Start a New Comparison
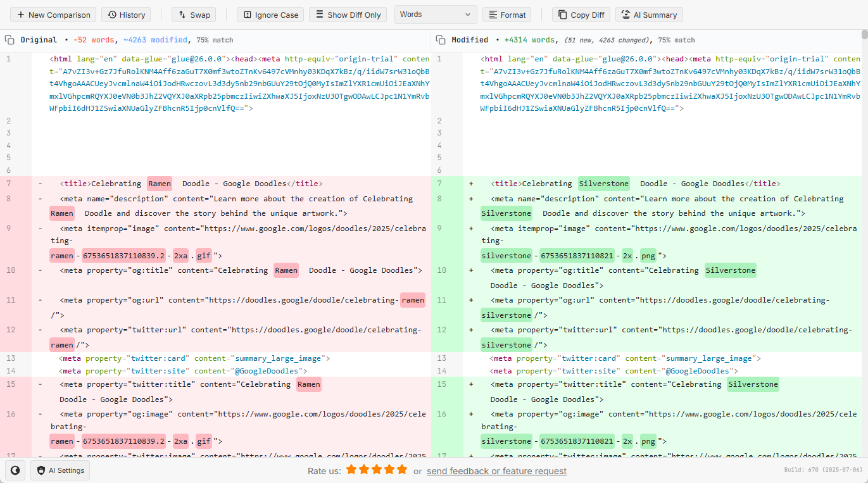The height and width of the screenshot is (483, 868). (53, 15)
